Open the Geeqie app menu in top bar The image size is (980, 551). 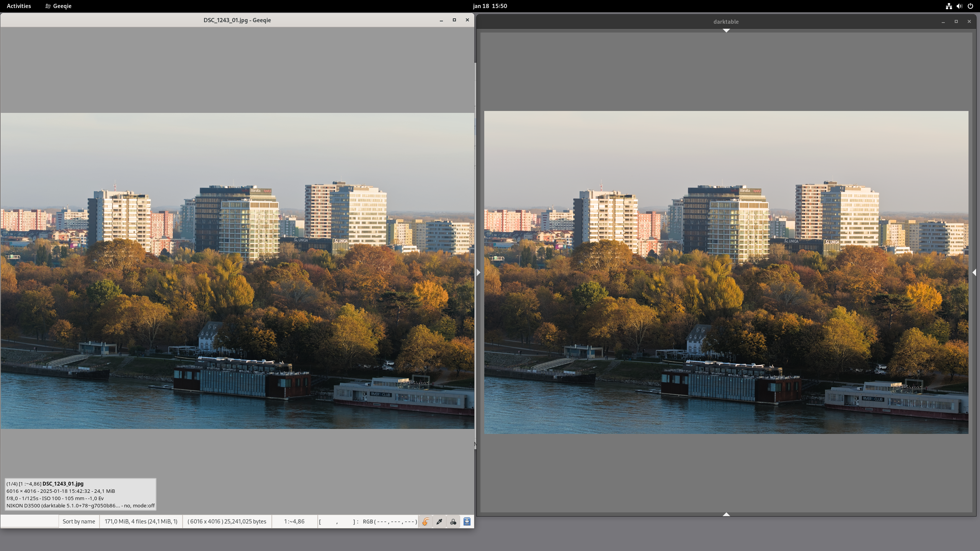tap(58, 6)
